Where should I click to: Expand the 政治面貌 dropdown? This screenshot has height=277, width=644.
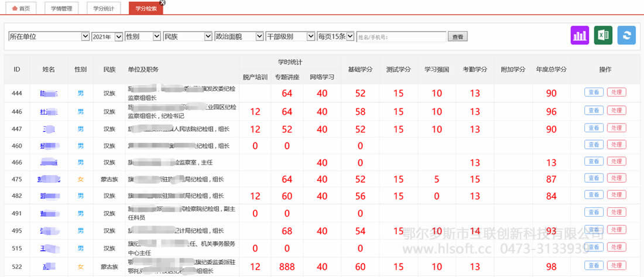coord(239,36)
